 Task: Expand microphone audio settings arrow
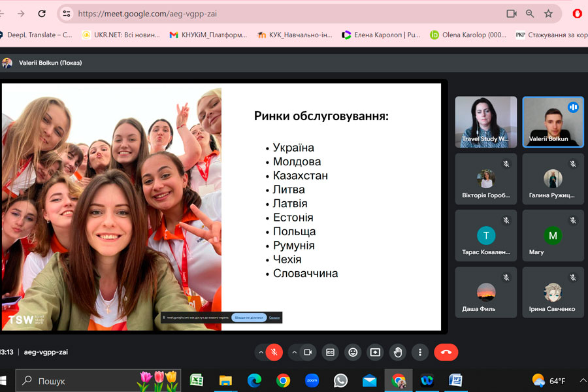261,352
